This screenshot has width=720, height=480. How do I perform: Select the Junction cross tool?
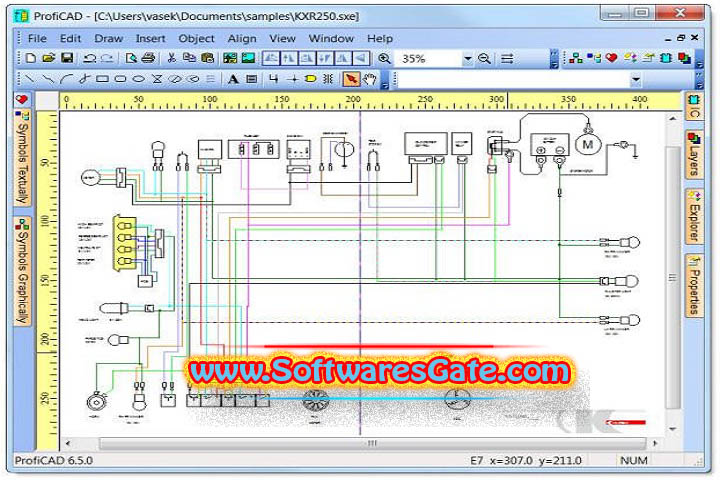[292, 79]
